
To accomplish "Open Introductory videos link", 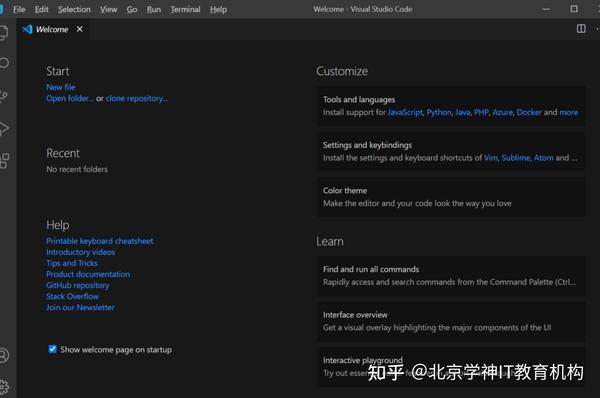I will [80, 252].
